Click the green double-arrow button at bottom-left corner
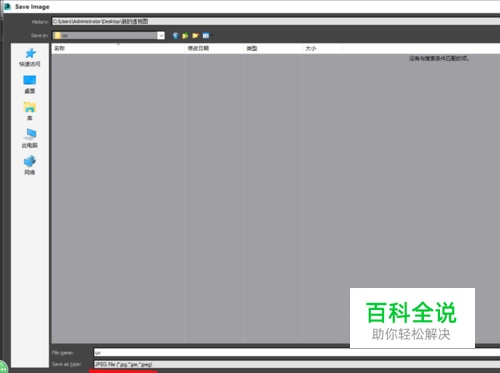This screenshot has height=373, width=500. [3, 367]
